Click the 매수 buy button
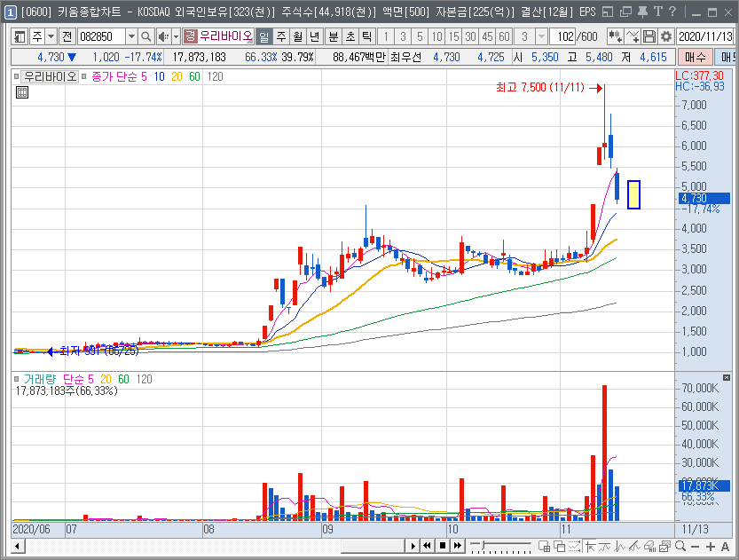 696,57
